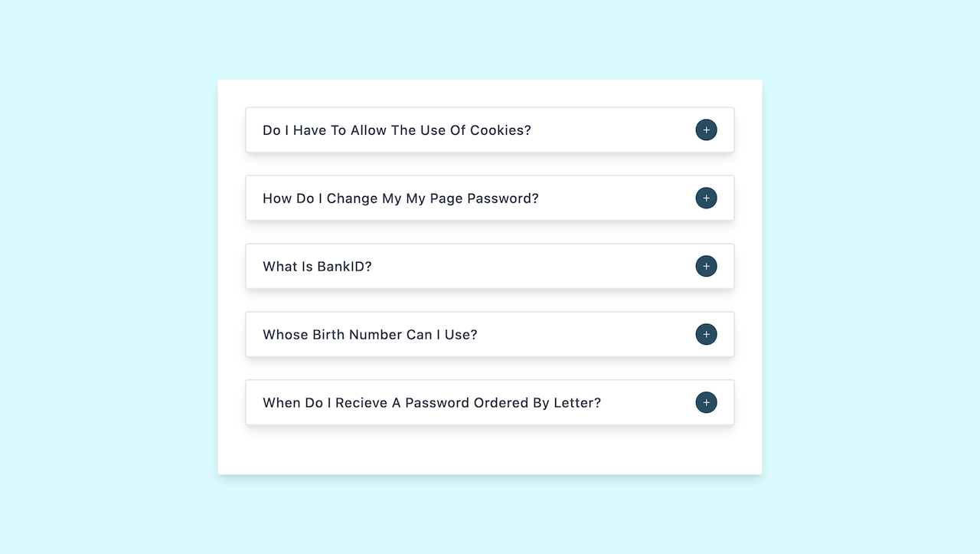This screenshot has height=554, width=980.
Task: Click the empty middle of the BankID accordion row
Action: coord(532,267)
